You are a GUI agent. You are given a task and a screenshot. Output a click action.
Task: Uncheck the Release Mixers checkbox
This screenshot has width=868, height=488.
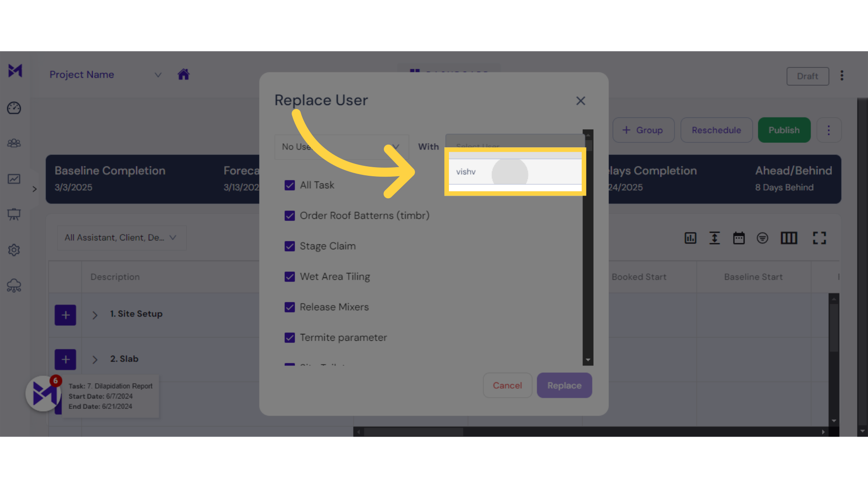(x=290, y=307)
